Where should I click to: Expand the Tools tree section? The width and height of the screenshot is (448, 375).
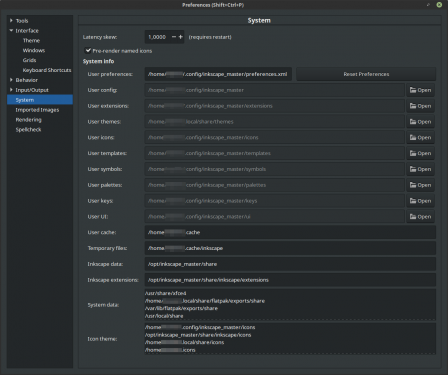click(11, 21)
